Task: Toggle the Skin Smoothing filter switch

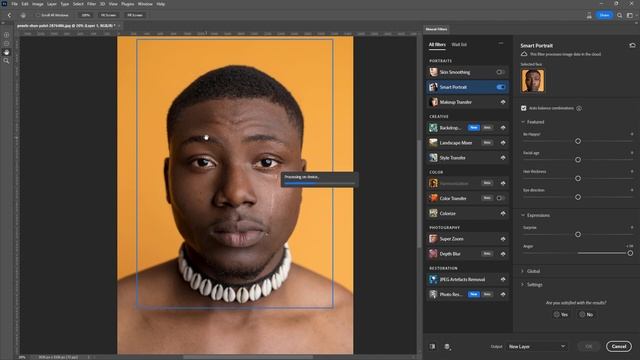Action: coord(500,72)
